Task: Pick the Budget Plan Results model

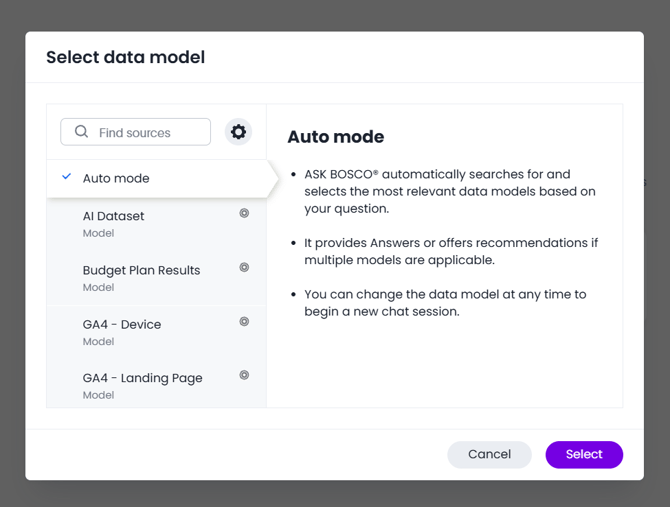Action: click(x=141, y=270)
